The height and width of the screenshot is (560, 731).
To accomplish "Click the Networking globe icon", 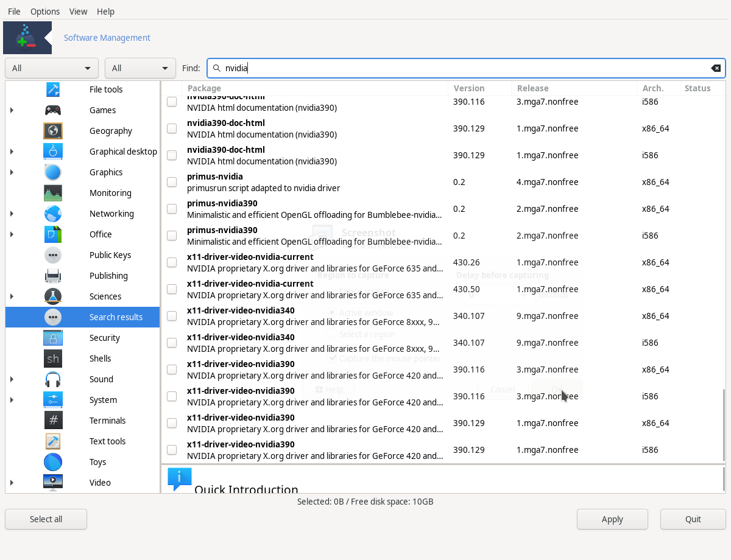I will [53, 214].
